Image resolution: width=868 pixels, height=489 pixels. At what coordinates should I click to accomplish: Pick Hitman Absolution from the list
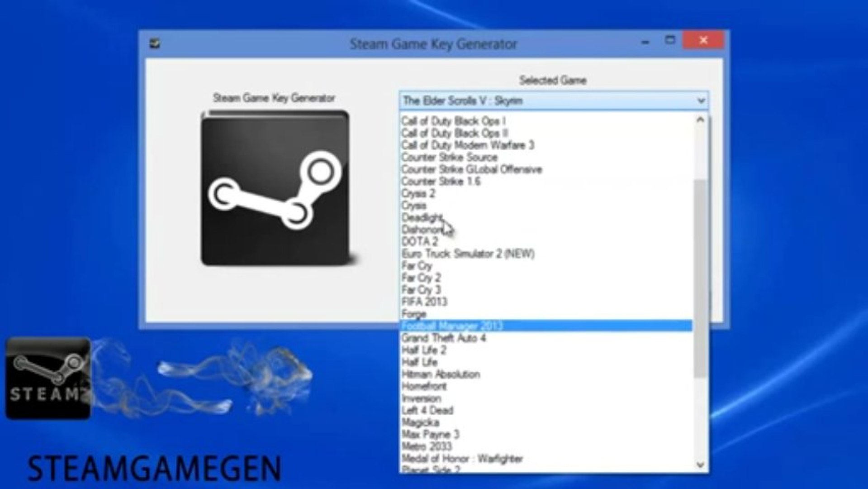441,374
